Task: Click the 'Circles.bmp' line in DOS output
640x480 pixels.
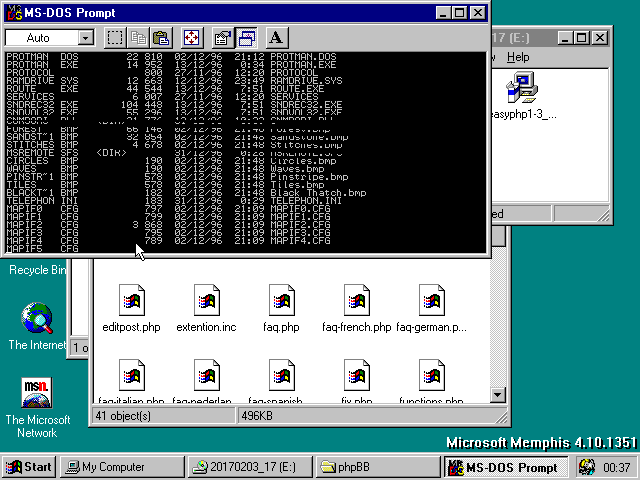Action: (171, 161)
